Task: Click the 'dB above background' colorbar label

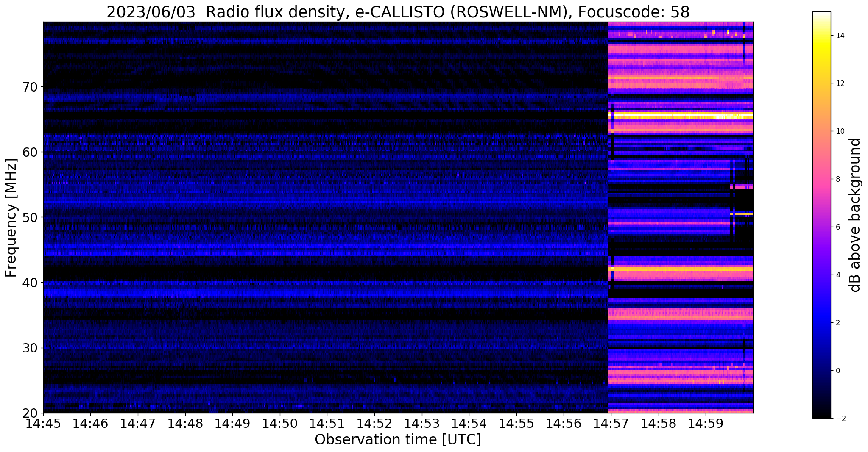Action: 855,215
